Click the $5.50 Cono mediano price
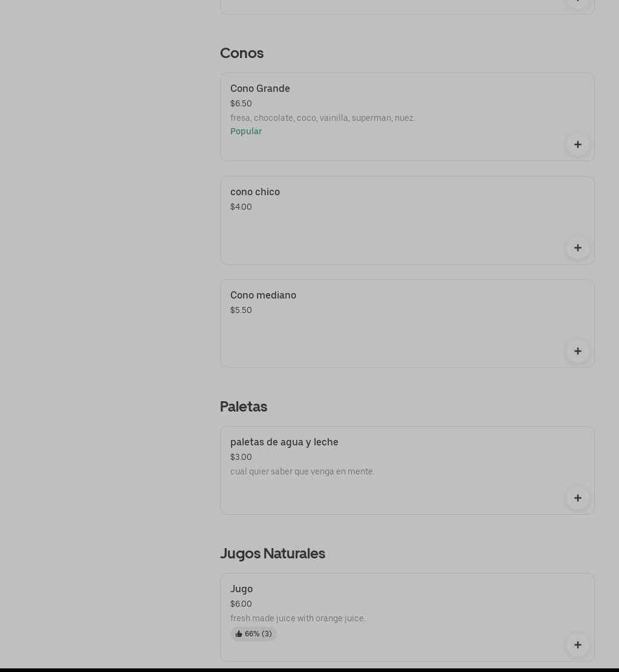Screen dimensions: 619x672 (x=241, y=310)
